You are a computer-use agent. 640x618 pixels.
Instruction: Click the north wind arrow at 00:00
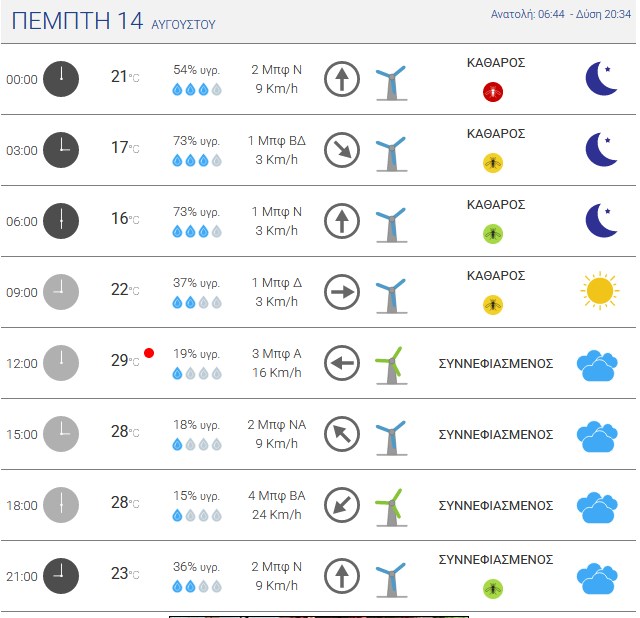[342, 79]
